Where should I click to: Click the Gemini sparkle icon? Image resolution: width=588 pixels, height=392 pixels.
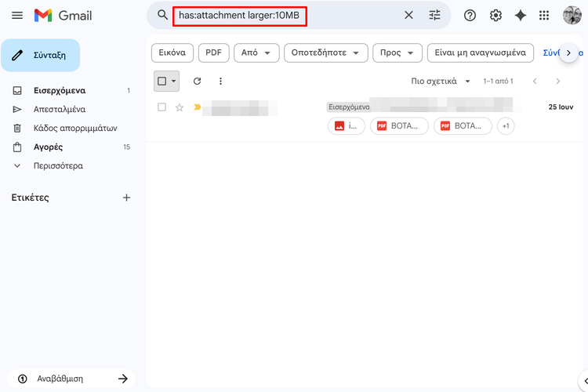coord(520,16)
